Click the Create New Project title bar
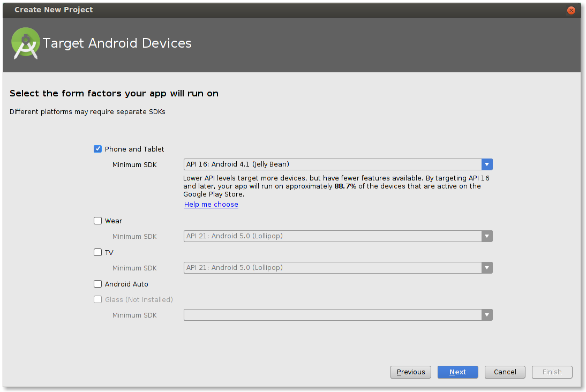Viewport: 586px width, 392px height. tap(291, 10)
